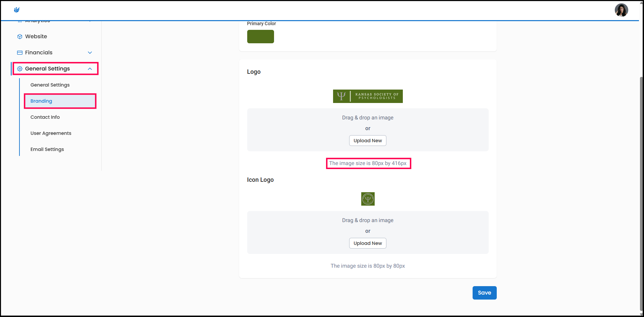Click Upload New under Icon Logo

pos(368,243)
